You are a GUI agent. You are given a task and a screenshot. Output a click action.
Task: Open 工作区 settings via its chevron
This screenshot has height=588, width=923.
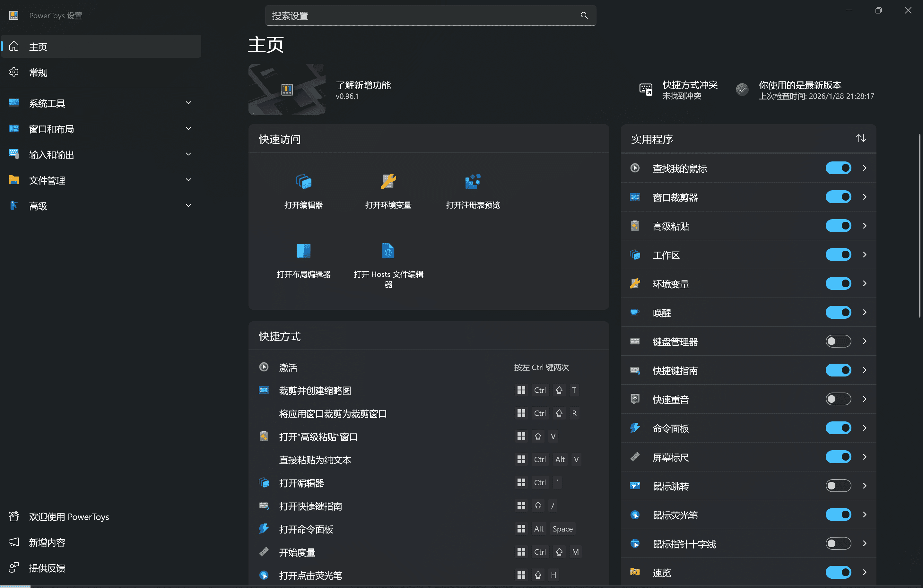click(864, 255)
